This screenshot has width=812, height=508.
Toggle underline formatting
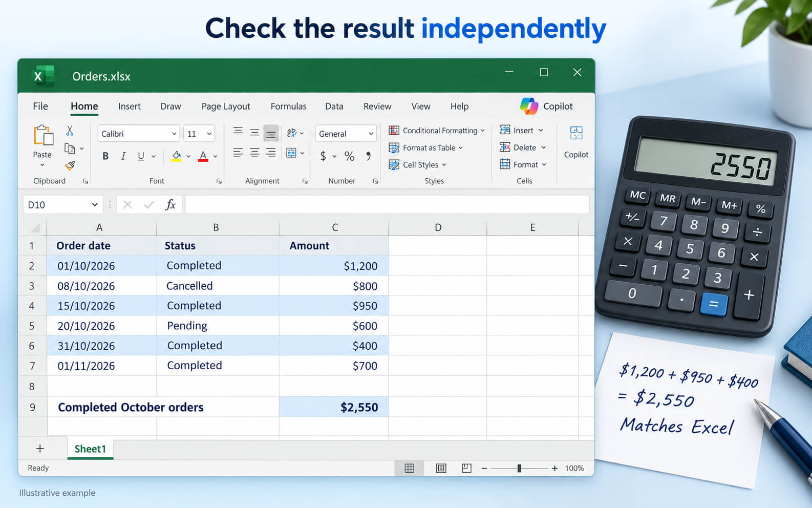141,156
